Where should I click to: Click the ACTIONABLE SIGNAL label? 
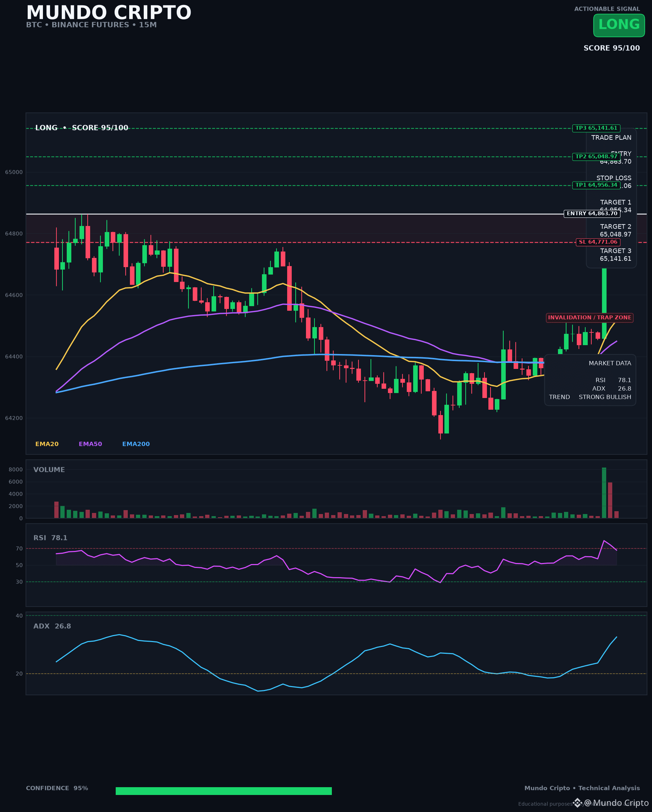coord(607,9)
